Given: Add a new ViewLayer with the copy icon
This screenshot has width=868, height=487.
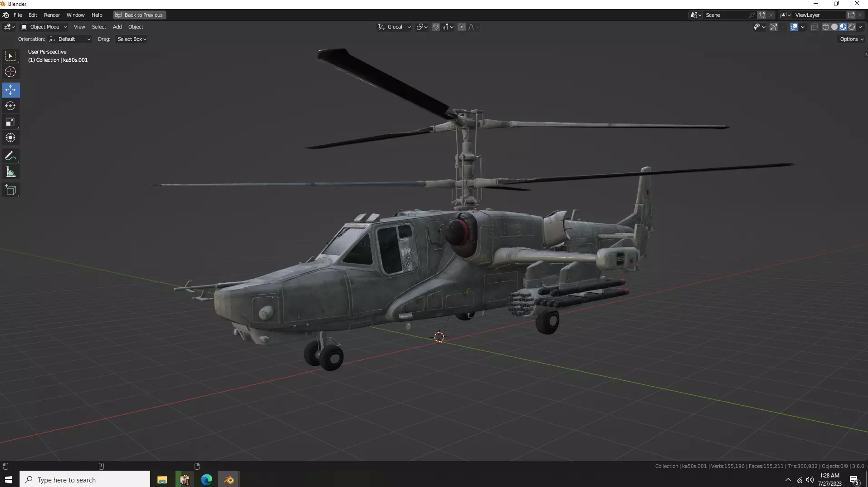Looking at the screenshot, I should (x=851, y=15).
